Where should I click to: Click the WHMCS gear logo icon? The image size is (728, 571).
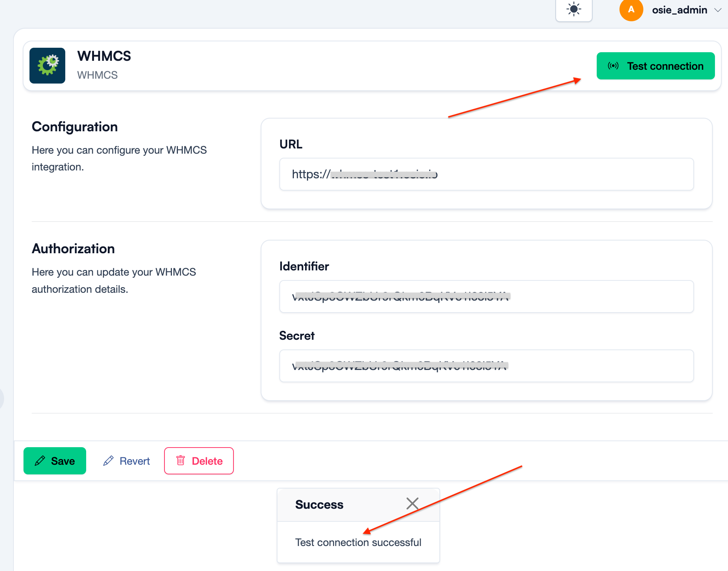click(47, 66)
